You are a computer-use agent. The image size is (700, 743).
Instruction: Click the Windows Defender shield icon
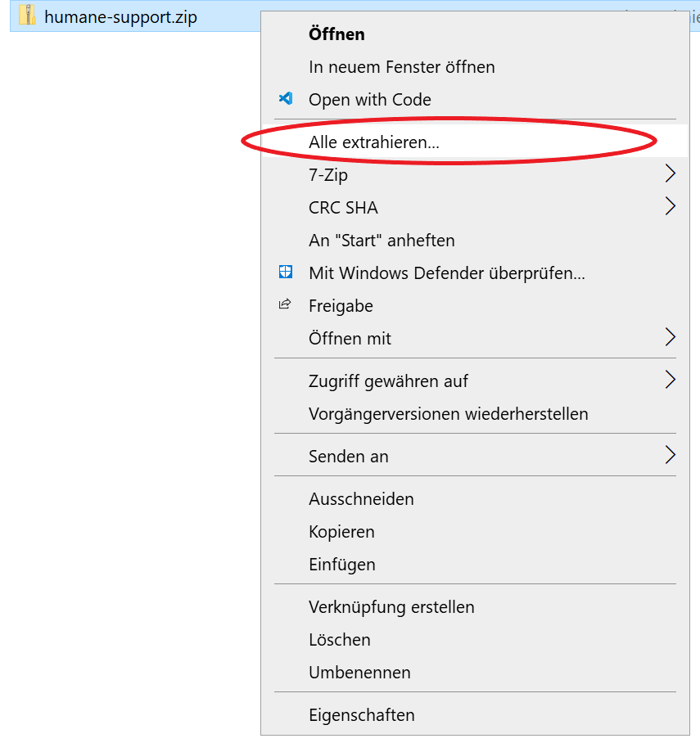[286, 272]
